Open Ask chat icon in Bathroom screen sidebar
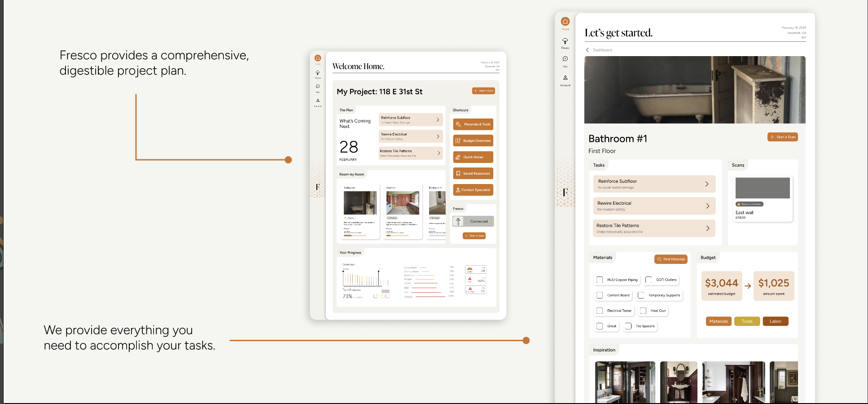868x404 pixels. click(565, 59)
